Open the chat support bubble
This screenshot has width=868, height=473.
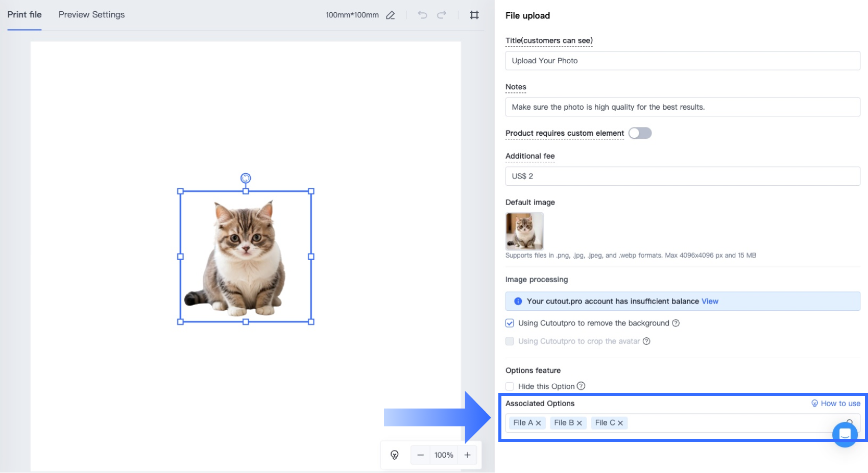pos(845,434)
